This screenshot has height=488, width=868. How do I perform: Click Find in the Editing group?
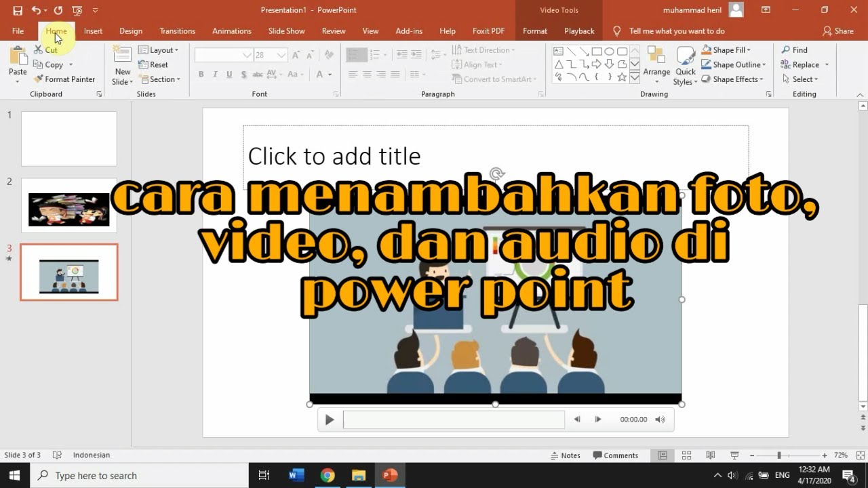(794, 50)
